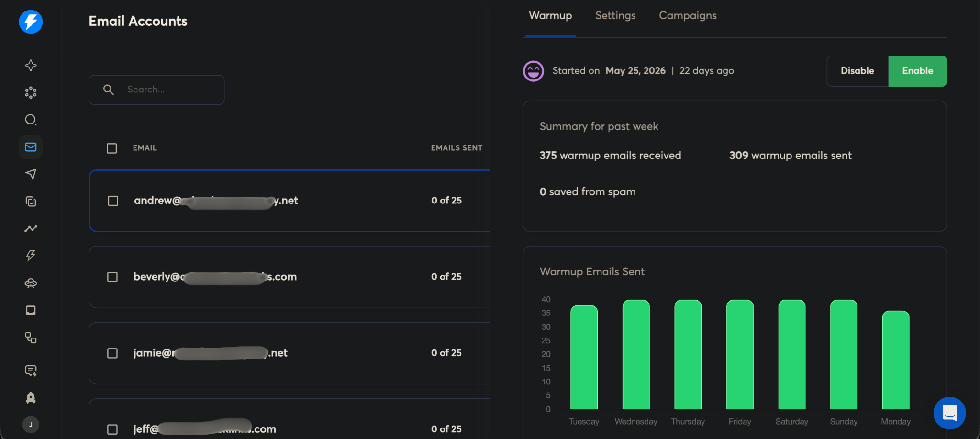Click the EMAIL column header
Screen dimensions: 980x439
click(145, 148)
